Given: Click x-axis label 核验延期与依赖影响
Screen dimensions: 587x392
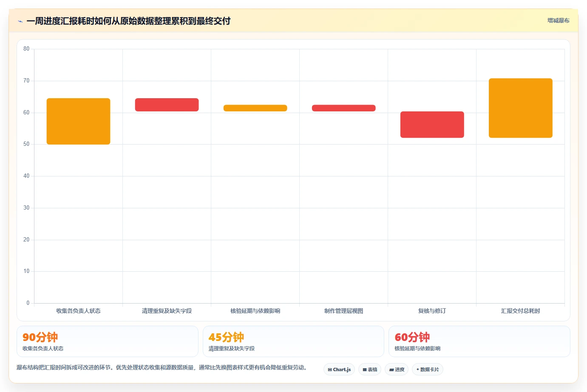Looking at the screenshot, I should tap(255, 311).
